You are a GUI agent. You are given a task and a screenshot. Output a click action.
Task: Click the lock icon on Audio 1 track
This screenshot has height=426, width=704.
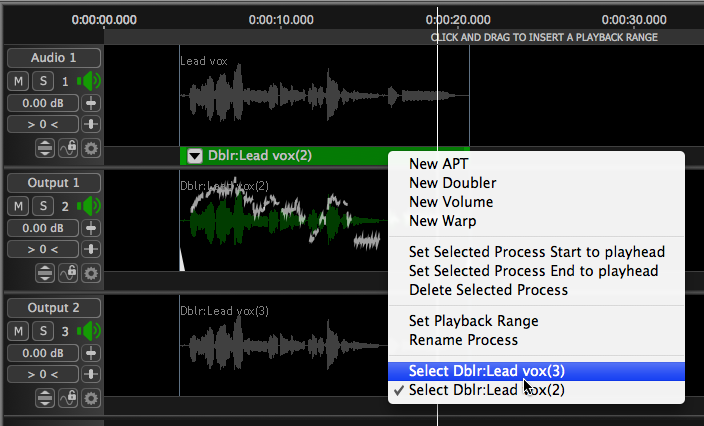tap(68, 148)
